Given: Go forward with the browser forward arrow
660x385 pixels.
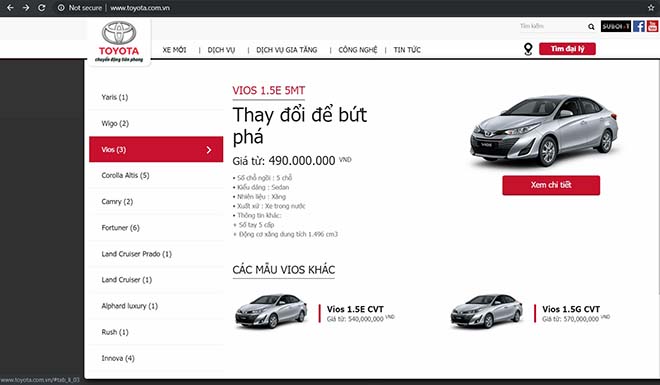Looking at the screenshot, I should pyautogui.click(x=26, y=8).
